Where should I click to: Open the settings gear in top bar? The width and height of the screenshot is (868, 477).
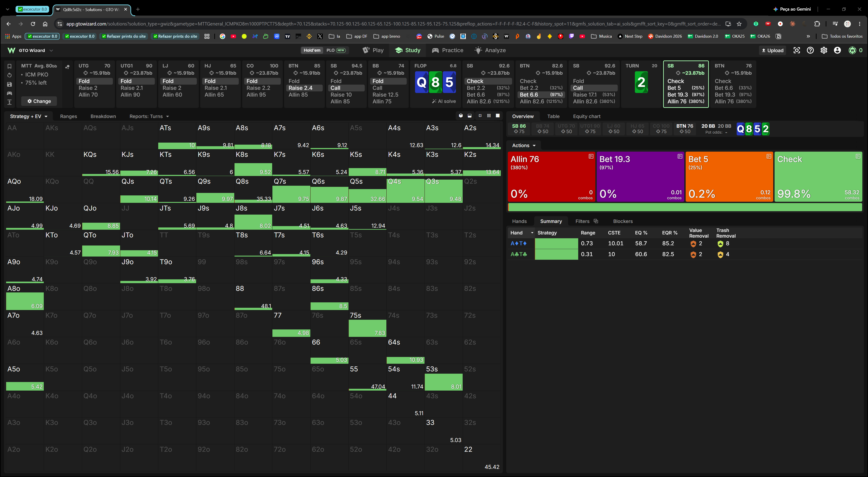824,50
